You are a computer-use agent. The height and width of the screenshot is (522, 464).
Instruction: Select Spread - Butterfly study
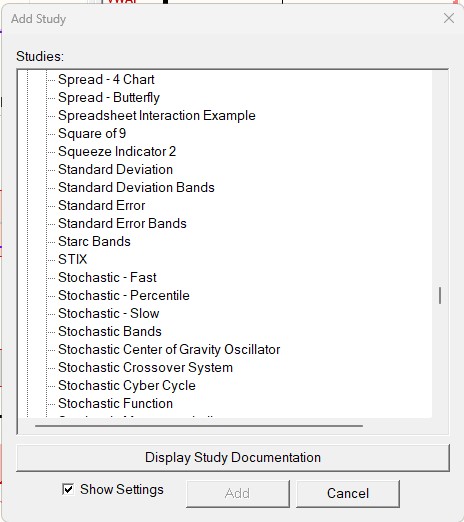(x=109, y=97)
